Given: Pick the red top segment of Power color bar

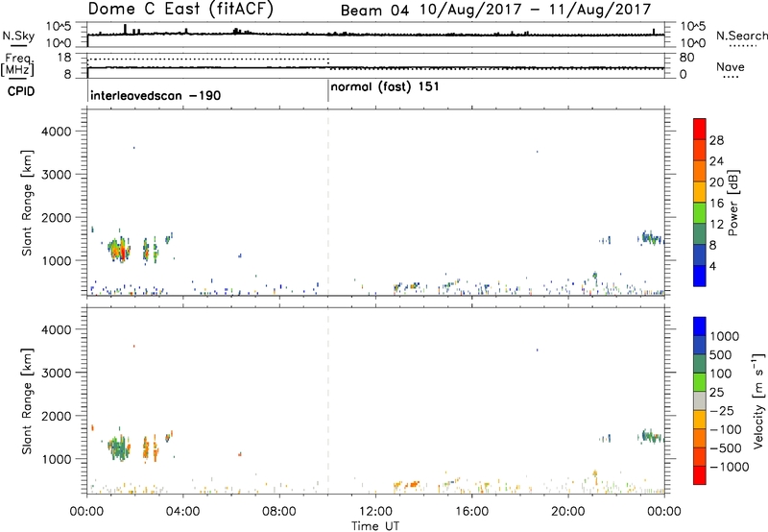Looking at the screenshot, I should [x=700, y=130].
